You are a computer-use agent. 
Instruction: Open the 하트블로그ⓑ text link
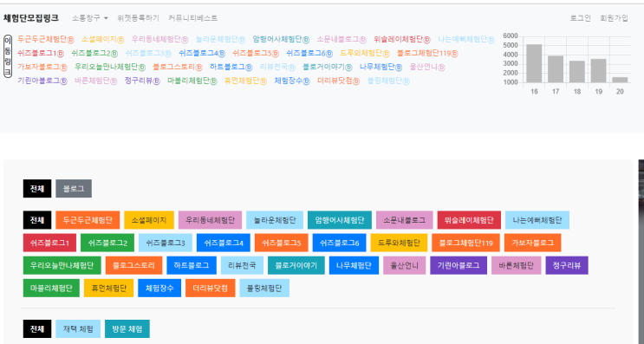[231, 67]
